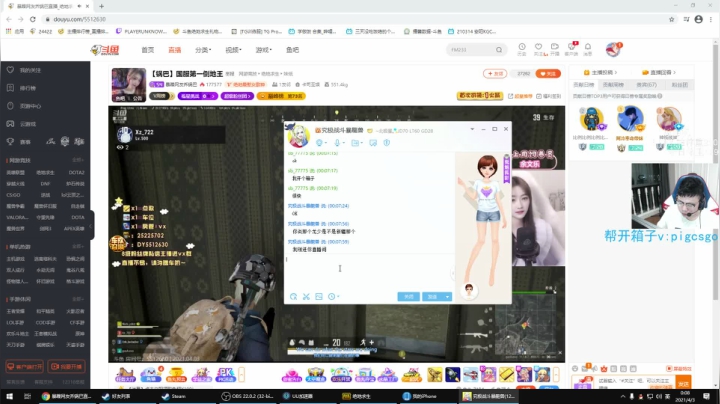Open the message history clock icon

[x=332, y=297]
